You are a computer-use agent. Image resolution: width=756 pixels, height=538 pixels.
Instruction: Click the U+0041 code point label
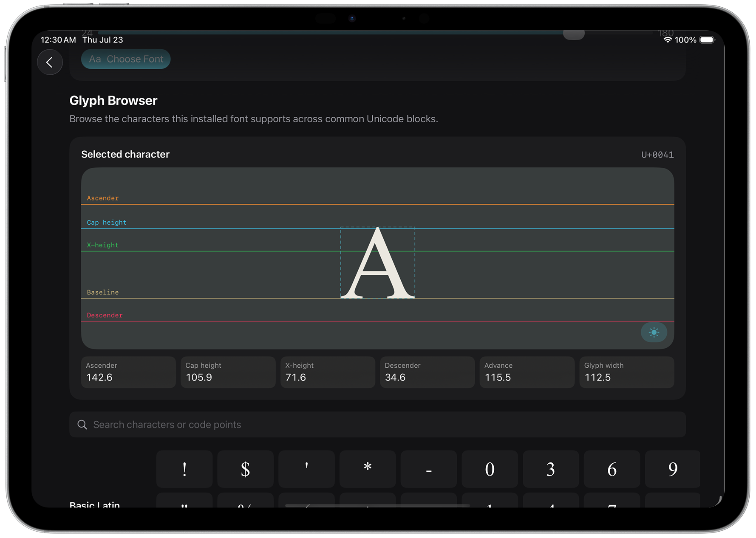(657, 155)
